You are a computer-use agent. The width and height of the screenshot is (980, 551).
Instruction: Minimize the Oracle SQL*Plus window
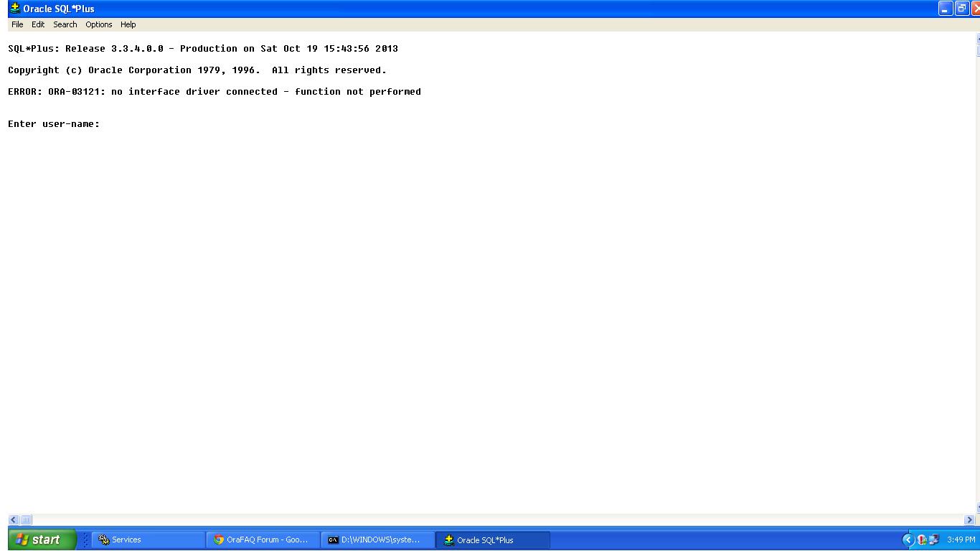(x=945, y=9)
